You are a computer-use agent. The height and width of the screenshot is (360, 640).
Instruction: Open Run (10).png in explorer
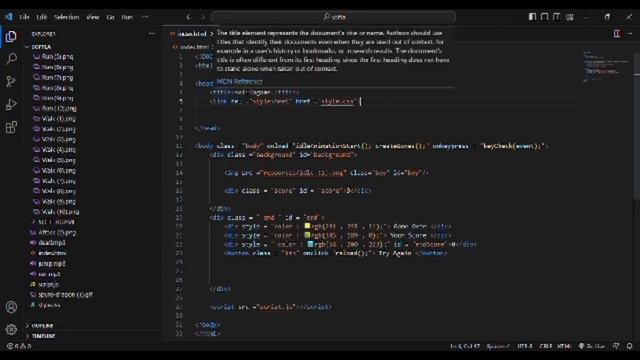(x=59, y=109)
